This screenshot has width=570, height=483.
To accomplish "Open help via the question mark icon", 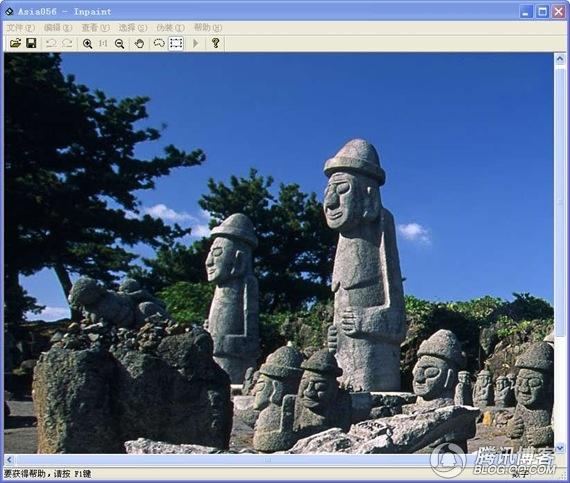I will tap(216, 43).
